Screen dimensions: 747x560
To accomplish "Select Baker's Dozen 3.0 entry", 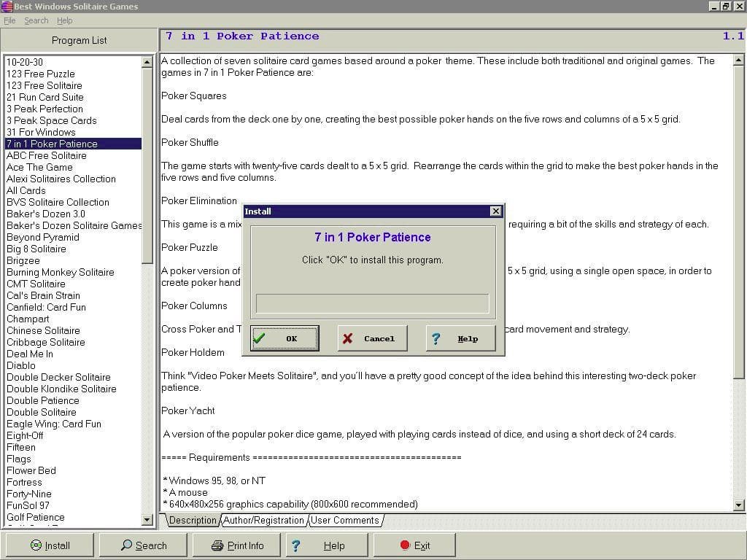I will (74, 214).
